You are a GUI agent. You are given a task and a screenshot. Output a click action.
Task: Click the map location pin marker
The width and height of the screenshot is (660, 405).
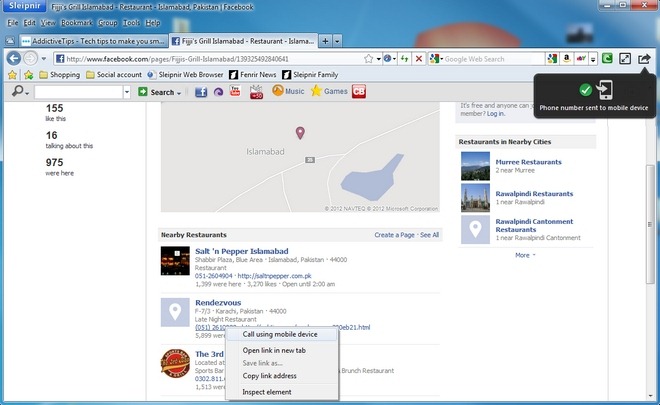tap(300, 133)
